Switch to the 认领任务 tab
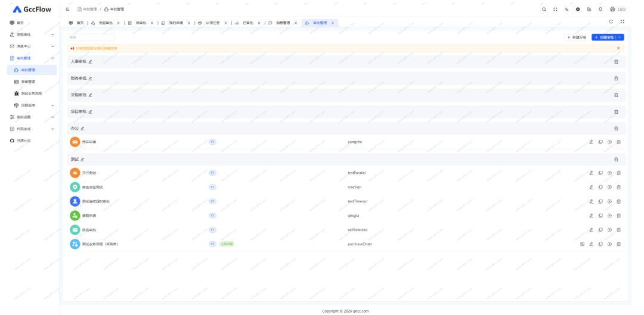644x315 pixels. click(x=212, y=23)
